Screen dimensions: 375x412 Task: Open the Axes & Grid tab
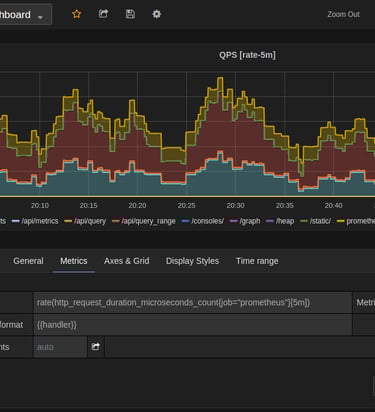coord(126,261)
